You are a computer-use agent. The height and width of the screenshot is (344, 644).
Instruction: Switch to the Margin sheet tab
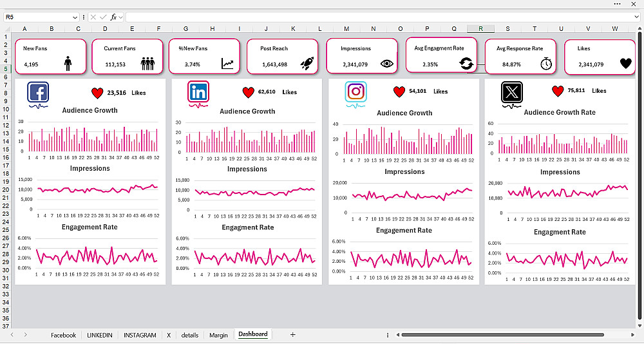[218, 335]
